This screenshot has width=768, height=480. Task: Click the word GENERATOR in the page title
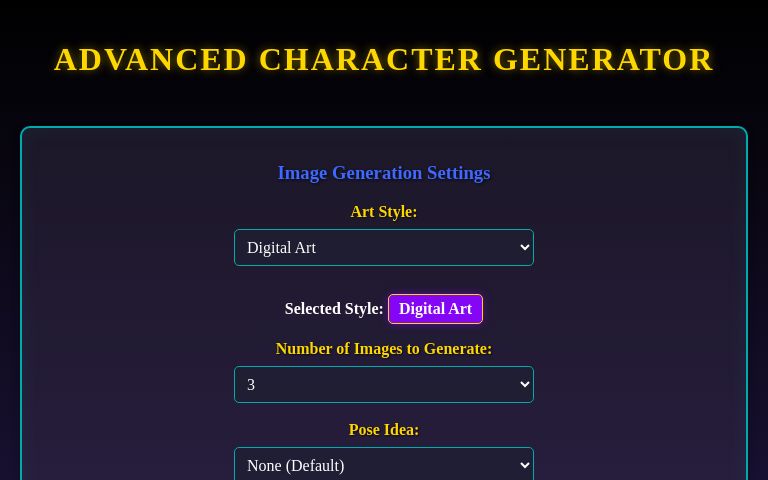[603, 60]
